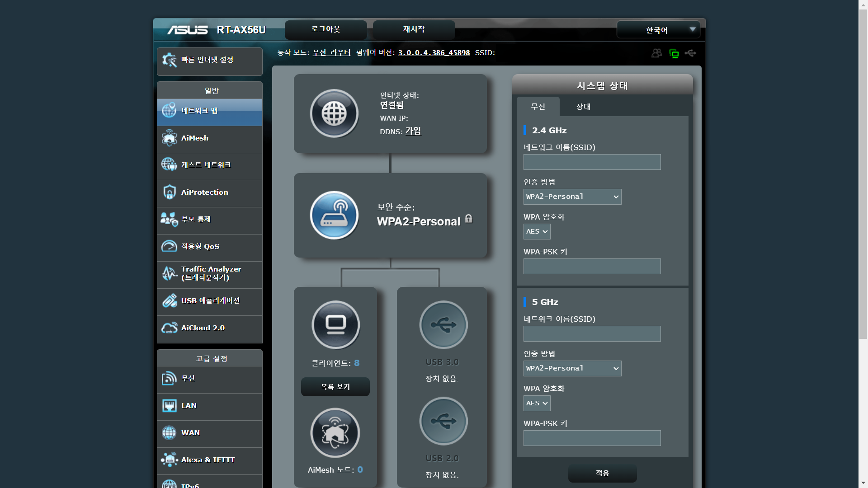The height and width of the screenshot is (488, 868).
Task: Click the 2.4 GHz SSID input field
Action: pyautogui.click(x=592, y=162)
